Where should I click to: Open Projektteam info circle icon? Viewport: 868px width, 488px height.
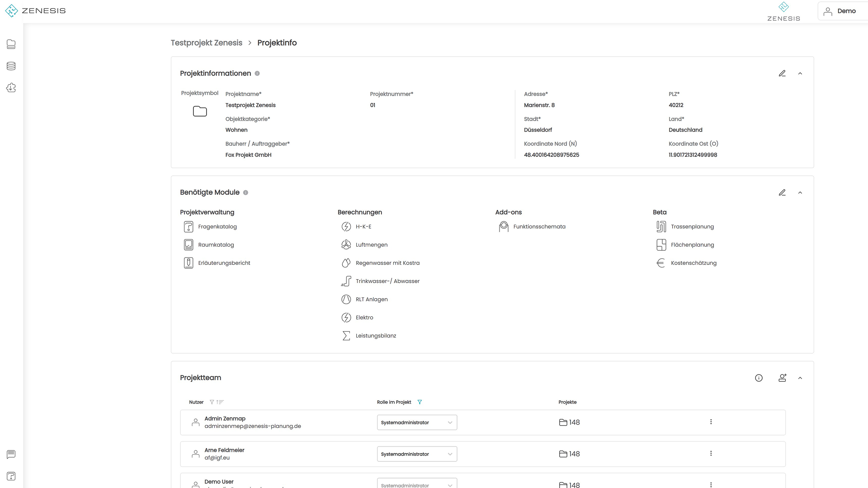click(x=759, y=378)
